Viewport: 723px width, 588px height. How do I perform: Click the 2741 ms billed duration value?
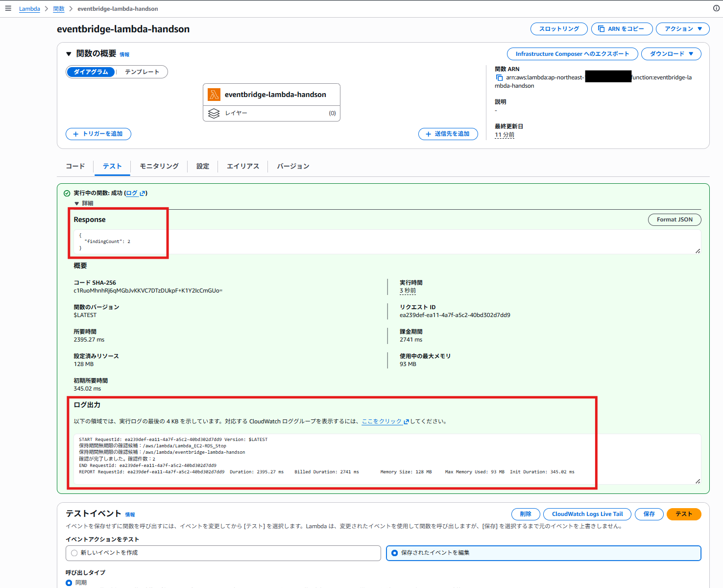411,340
